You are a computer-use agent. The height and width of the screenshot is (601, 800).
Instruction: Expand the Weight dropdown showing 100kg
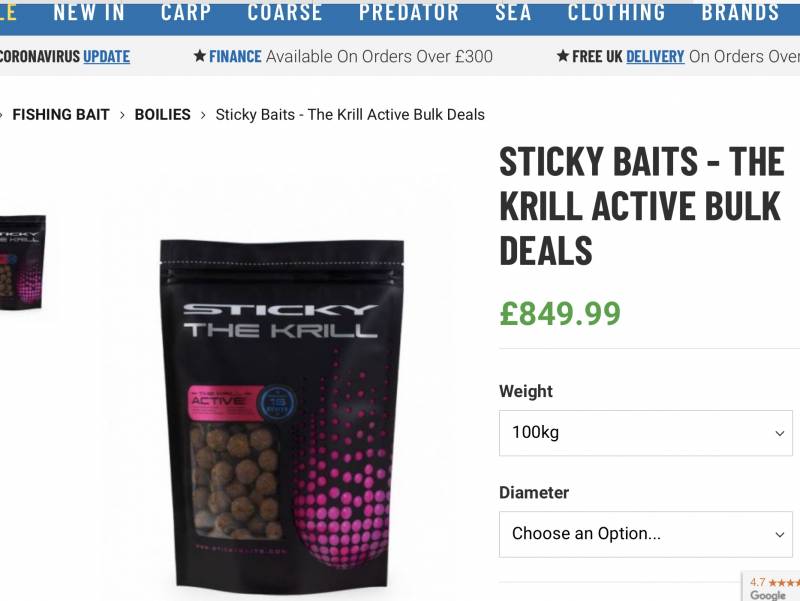pos(646,433)
